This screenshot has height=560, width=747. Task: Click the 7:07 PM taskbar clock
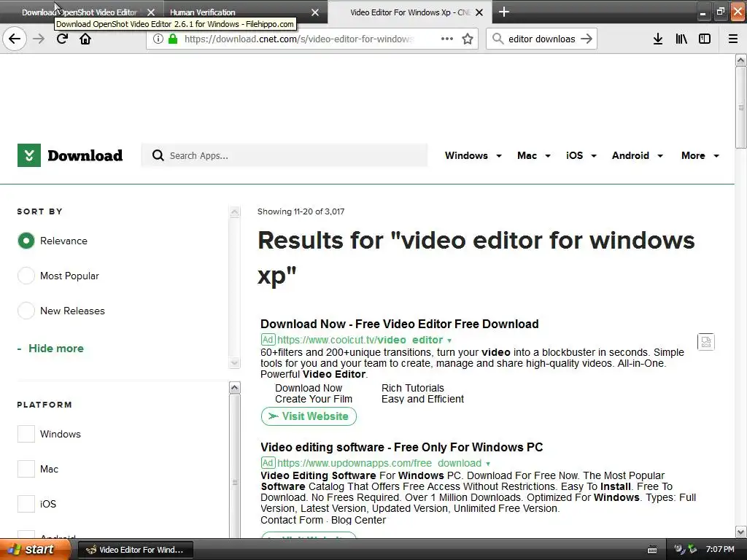(720, 549)
